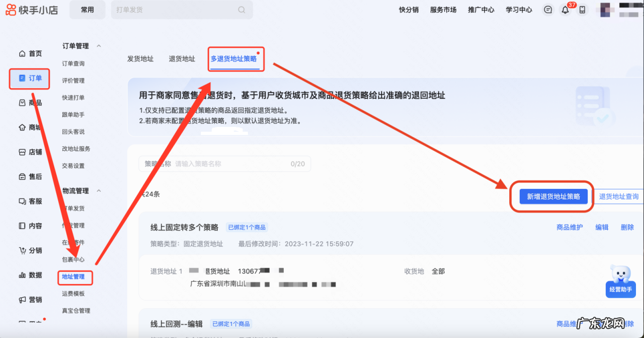Open the notification bell with 37 badge
This screenshot has height=338, width=644.
[565, 10]
